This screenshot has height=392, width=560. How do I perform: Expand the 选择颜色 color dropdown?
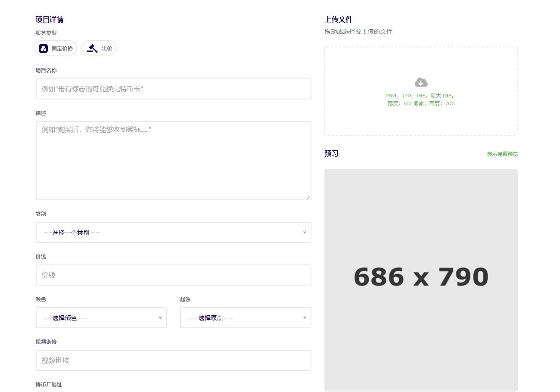pos(101,318)
